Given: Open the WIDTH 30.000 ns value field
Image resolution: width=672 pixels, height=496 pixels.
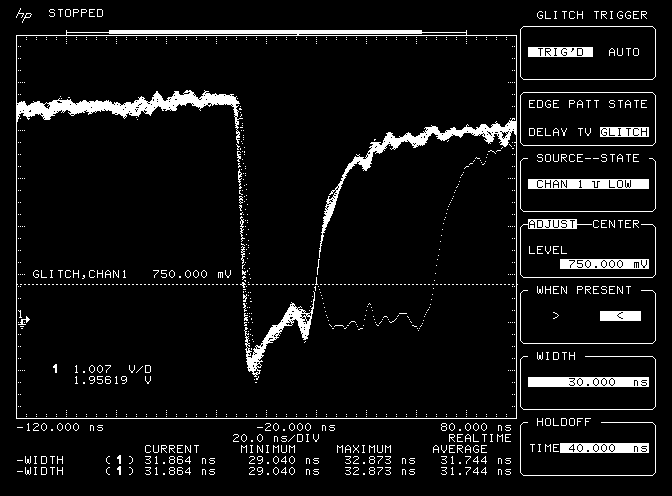Looking at the screenshot, I should point(587,382).
